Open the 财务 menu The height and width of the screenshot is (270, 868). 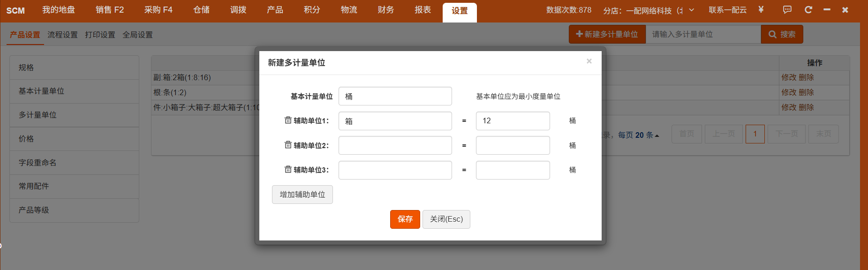tap(385, 10)
